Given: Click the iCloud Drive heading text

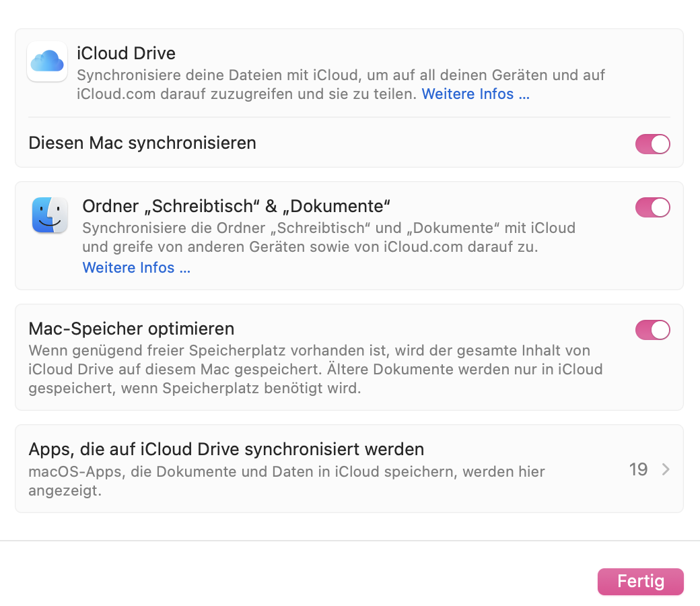Looking at the screenshot, I should tap(127, 53).
